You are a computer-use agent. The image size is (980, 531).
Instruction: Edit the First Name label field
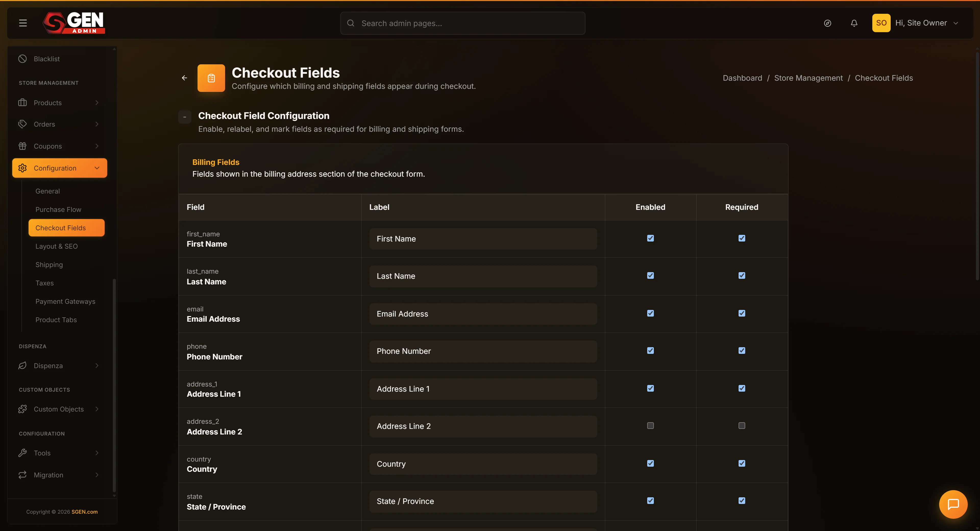click(483, 239)
